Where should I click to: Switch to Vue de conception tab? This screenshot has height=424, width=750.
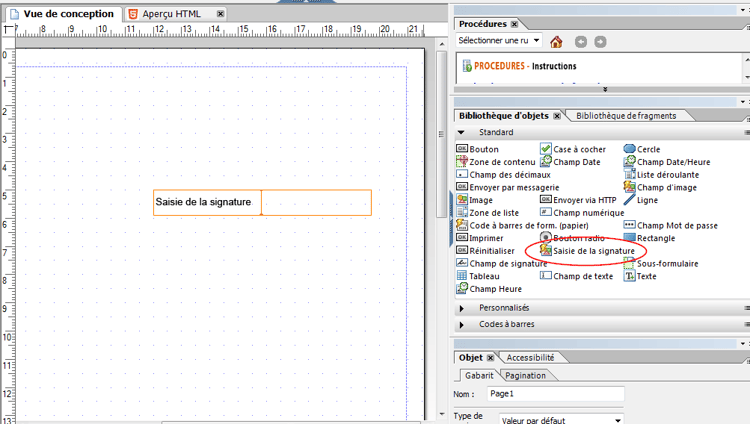point(63,14)
